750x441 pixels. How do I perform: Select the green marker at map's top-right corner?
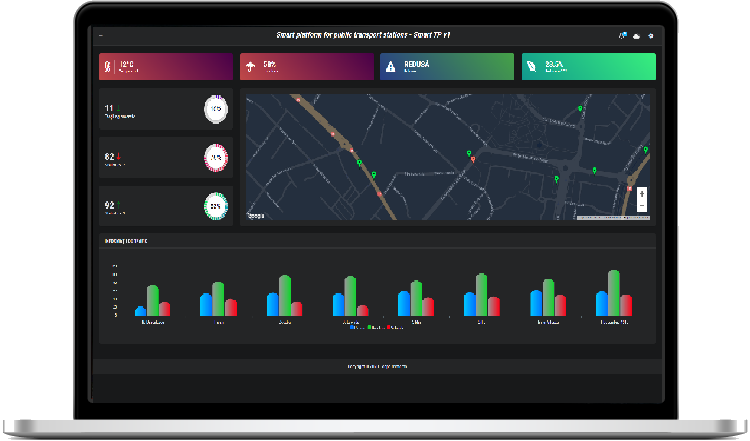pos(645,150)
